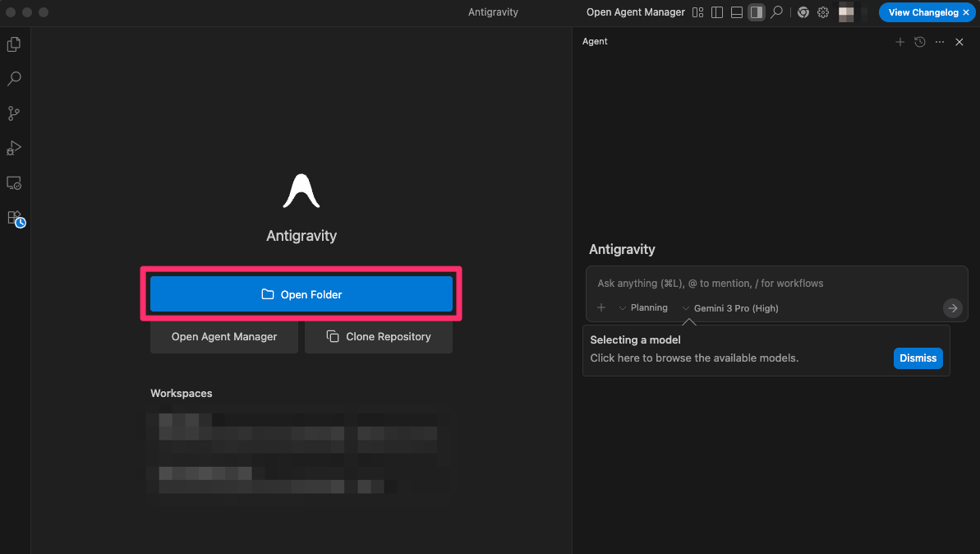This screenshot has width=980, height=554.
Task: Toggle the agent side panel visibility
Action: click(757, 12)
